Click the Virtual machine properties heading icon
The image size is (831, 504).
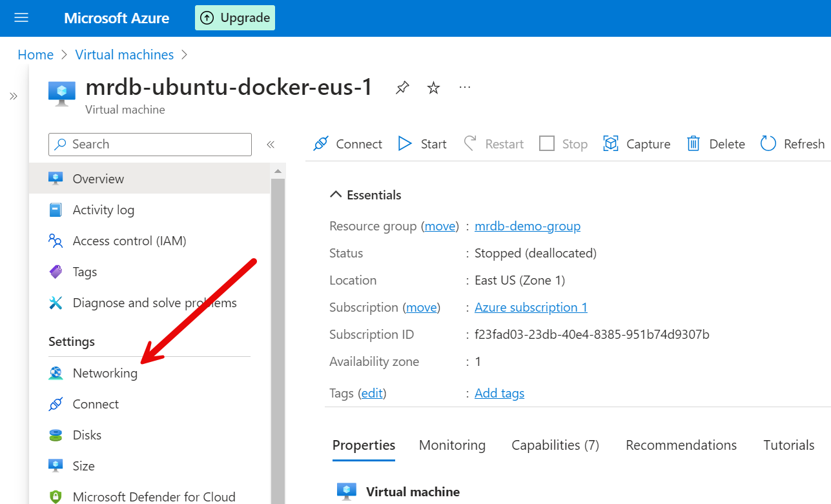(347, 492)
